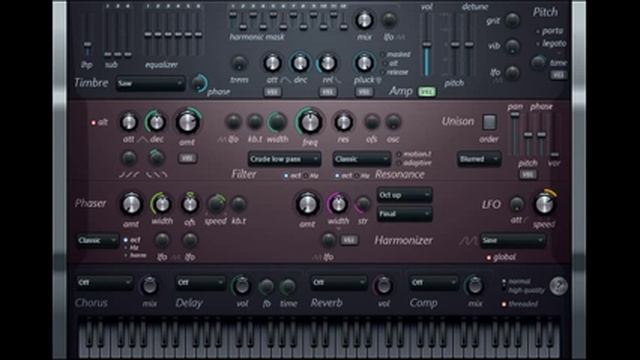The width and height of the screenshot is (640, 360).
Task: Open the Comp Off preset dropdown
Action: click(433, 282)
